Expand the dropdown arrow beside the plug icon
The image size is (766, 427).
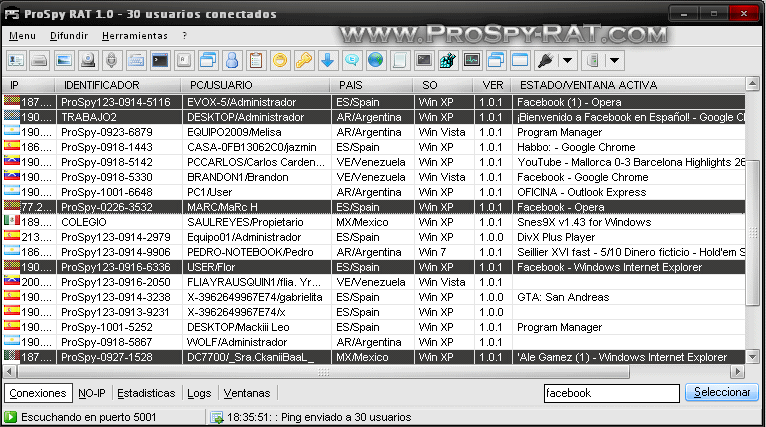(567, 61)
